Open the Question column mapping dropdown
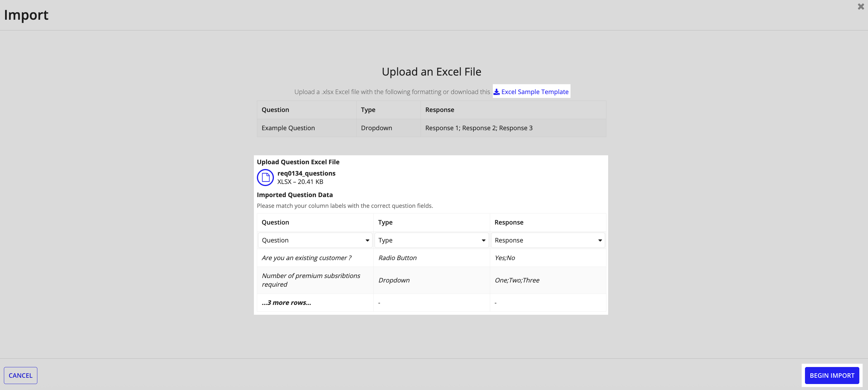Screen dimensions: 868x390 pyautogui.click(x=315, y=240)
